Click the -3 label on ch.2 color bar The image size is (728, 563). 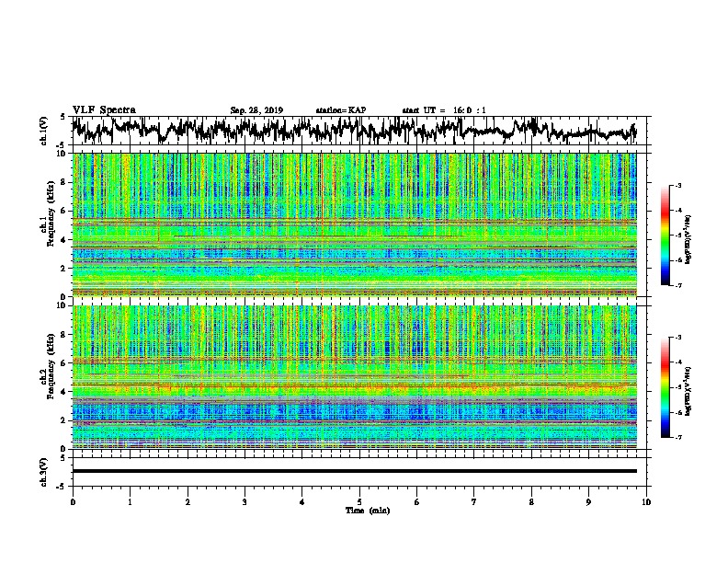(x=677, y=338)
